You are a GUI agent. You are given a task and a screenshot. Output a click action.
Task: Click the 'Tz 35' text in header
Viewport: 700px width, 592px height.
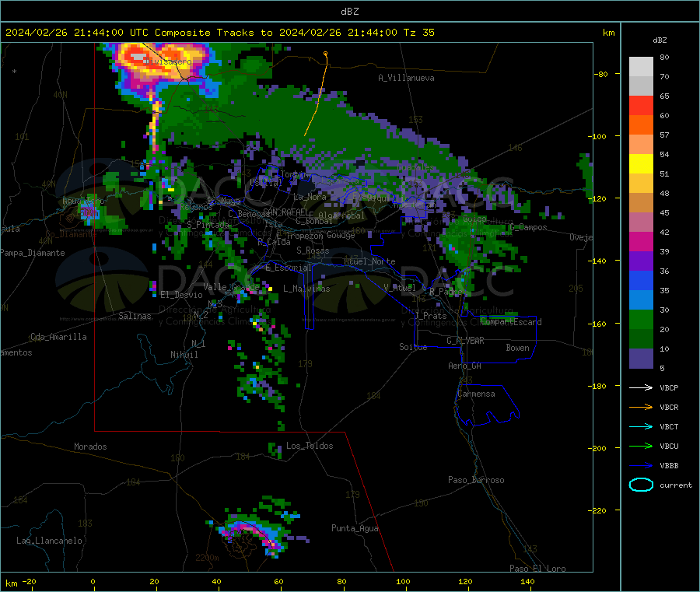pos(418,33)
